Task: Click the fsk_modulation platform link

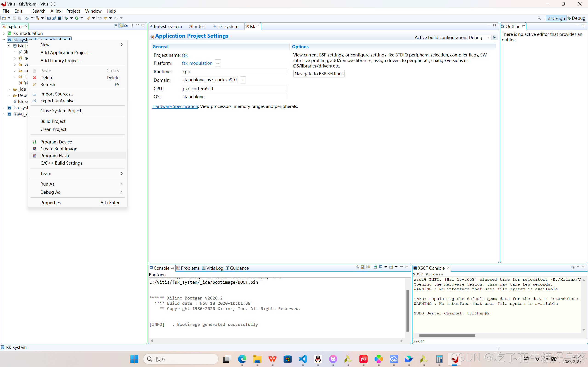Action: [197, 63]
